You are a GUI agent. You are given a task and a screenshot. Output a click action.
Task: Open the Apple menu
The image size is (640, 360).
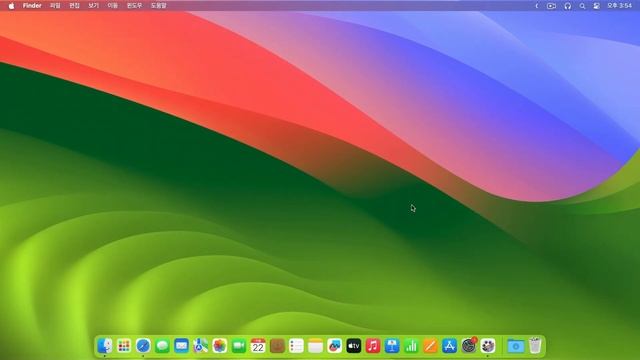pos(11,6)
